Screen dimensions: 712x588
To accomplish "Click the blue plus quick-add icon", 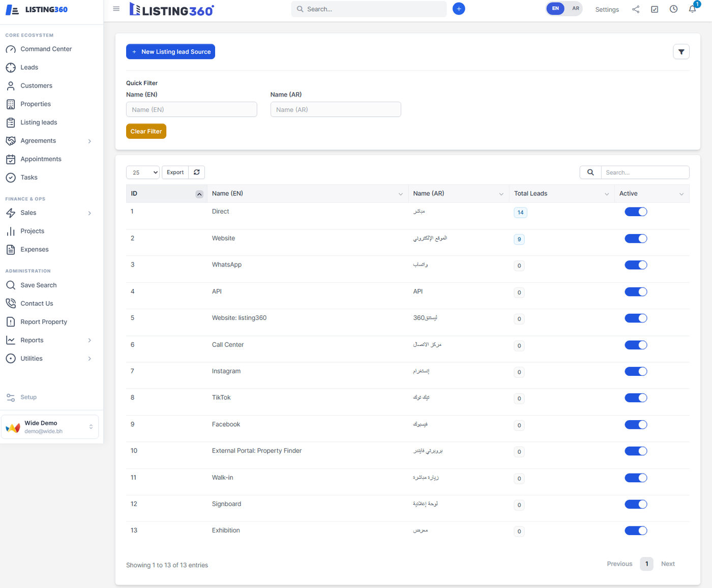I will (459, 9).
